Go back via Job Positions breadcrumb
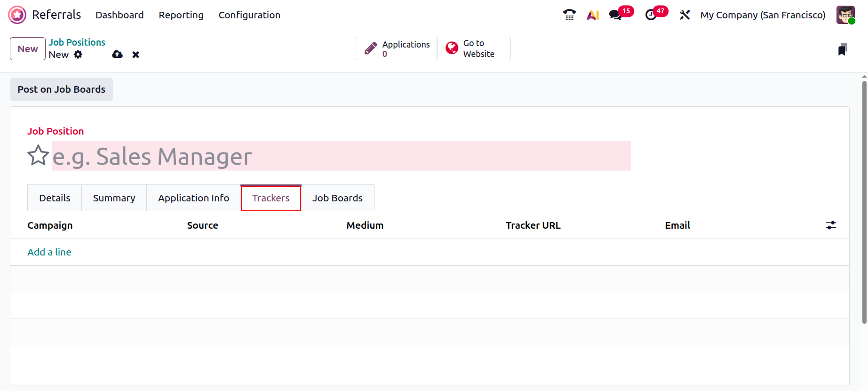The image size is (868, 391). [77, 42]
